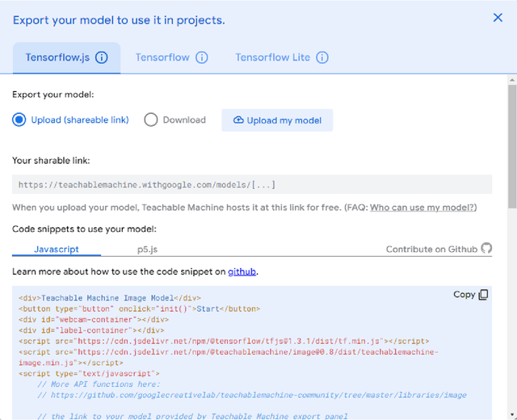Click the webcam-container div code line

click(94, 320)
